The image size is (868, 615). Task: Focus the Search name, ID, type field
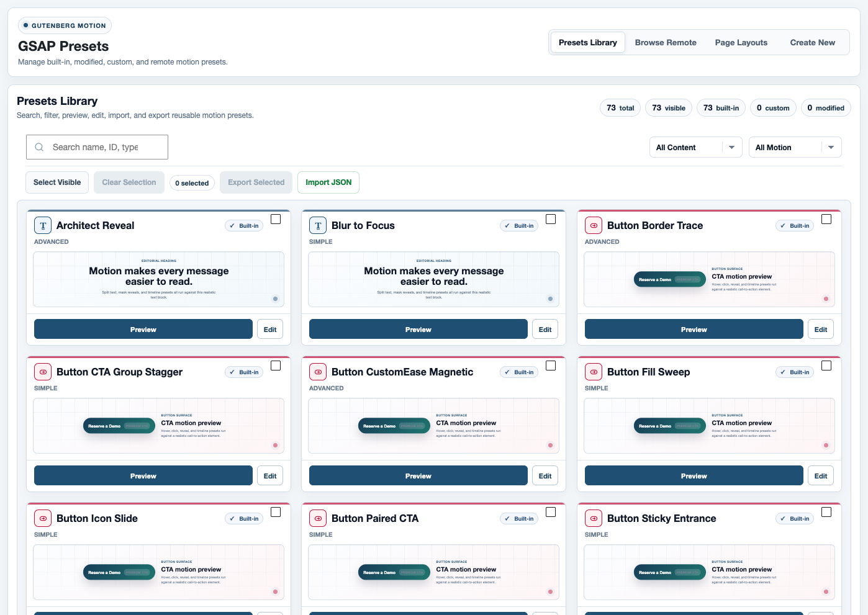coord(97,147)
